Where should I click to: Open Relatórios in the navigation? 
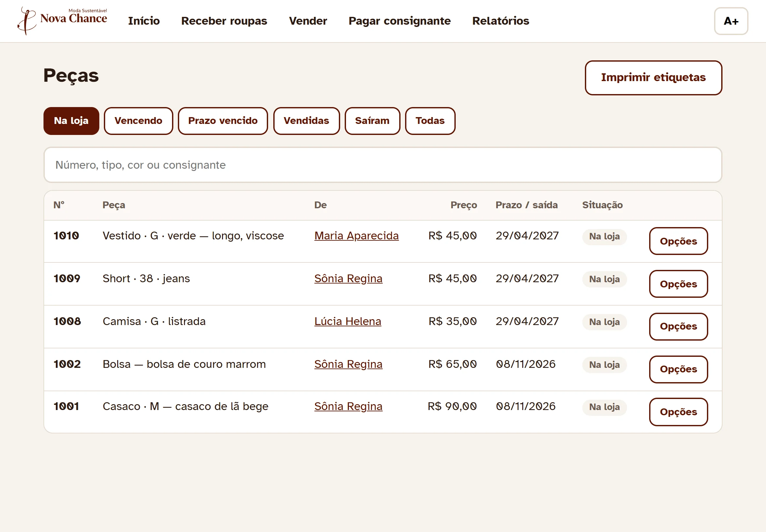tap(500, 21)
